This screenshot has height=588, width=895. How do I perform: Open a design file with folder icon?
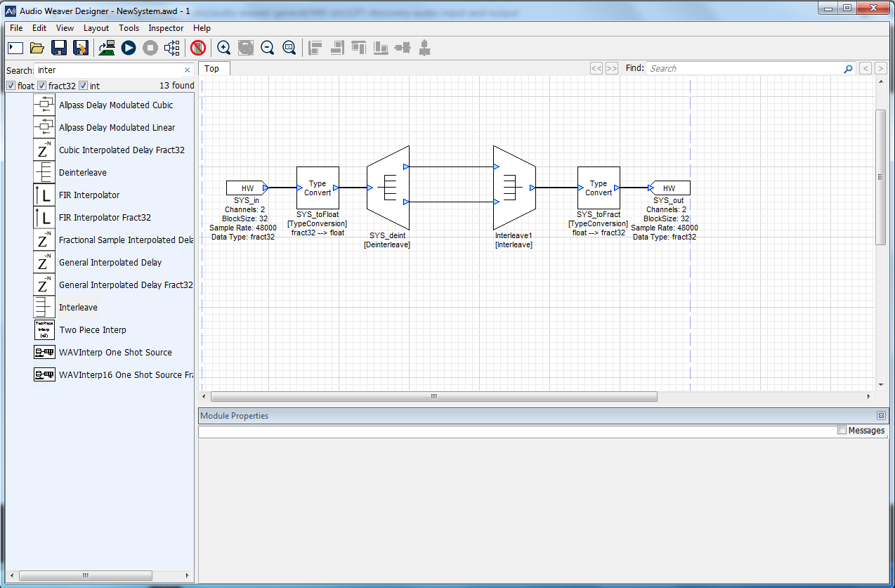[37, 48]
